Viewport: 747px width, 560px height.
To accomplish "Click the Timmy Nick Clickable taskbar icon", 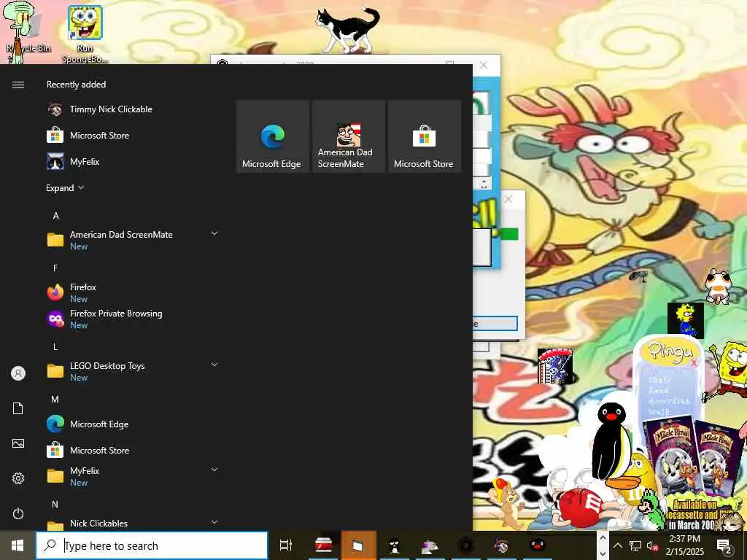I will [x=501, y=545].
